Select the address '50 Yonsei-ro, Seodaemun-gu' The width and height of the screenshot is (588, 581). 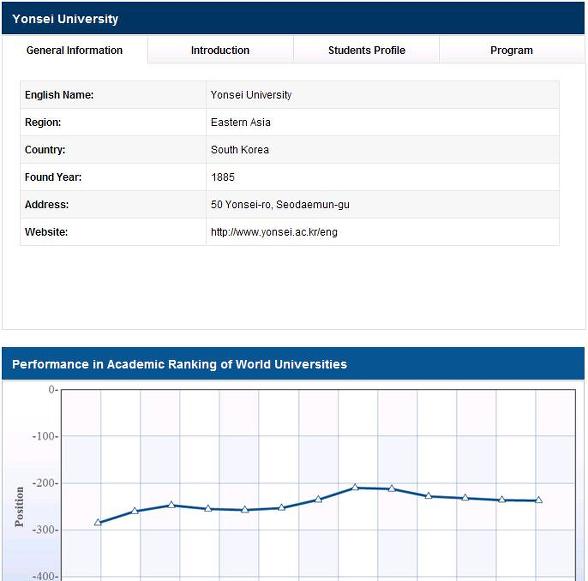point(280,204)
